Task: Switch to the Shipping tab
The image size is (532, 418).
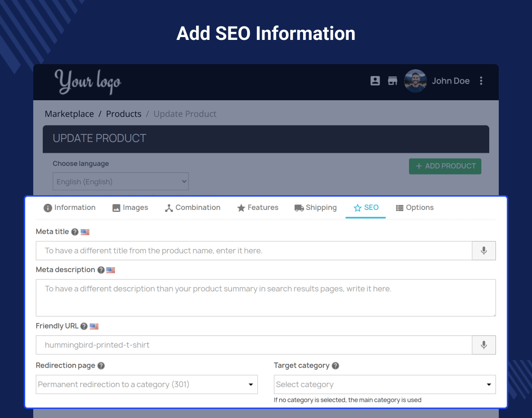Action: pyautogui.click(x=315, y=208)
